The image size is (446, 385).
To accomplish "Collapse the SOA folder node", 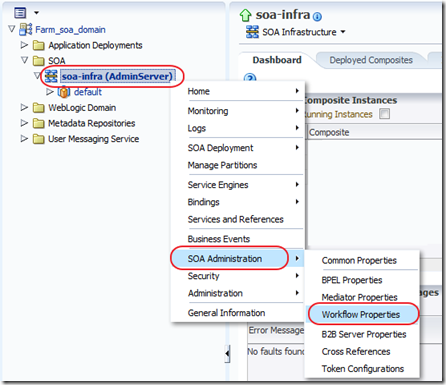I will pyautogui.click(x=24, y=60).
